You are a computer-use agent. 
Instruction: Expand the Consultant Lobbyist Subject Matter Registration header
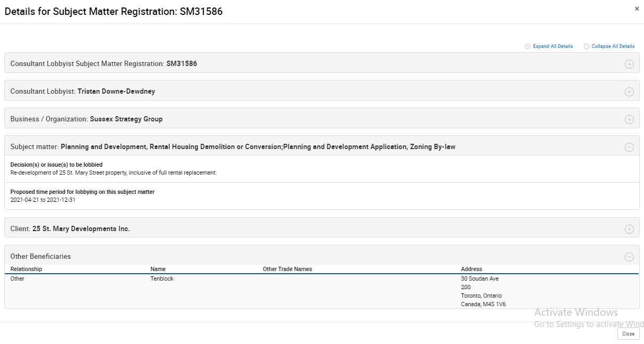pos(104,63)
